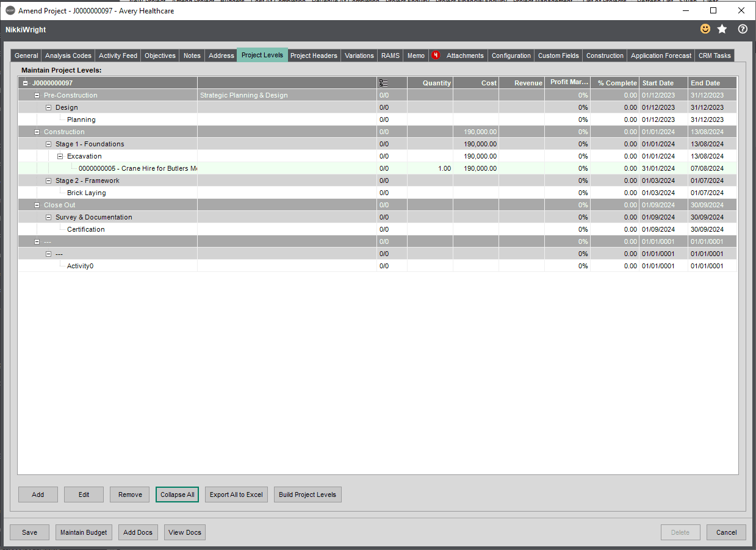Viewport: 756px width, 550px height.
Task: Select the Activity0 row
Action: point(377,266)
